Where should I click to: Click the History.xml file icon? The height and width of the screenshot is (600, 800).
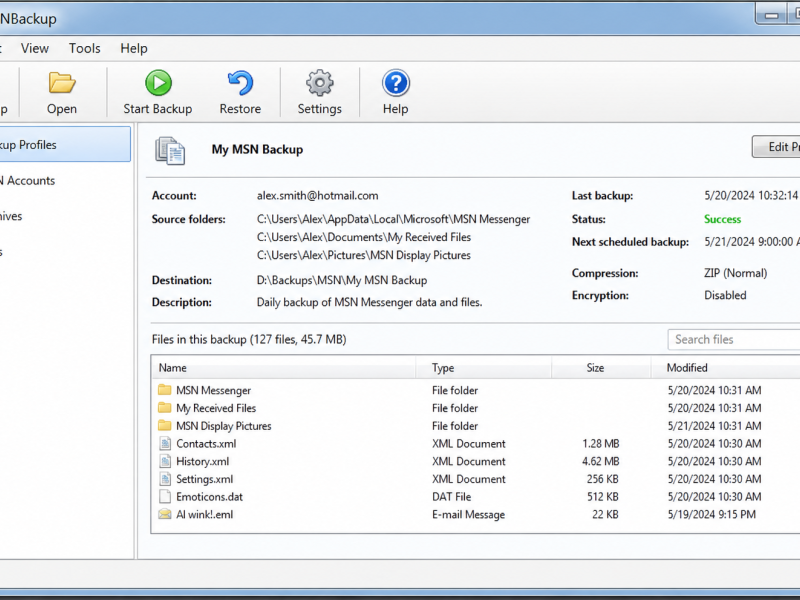pos(165,461)
